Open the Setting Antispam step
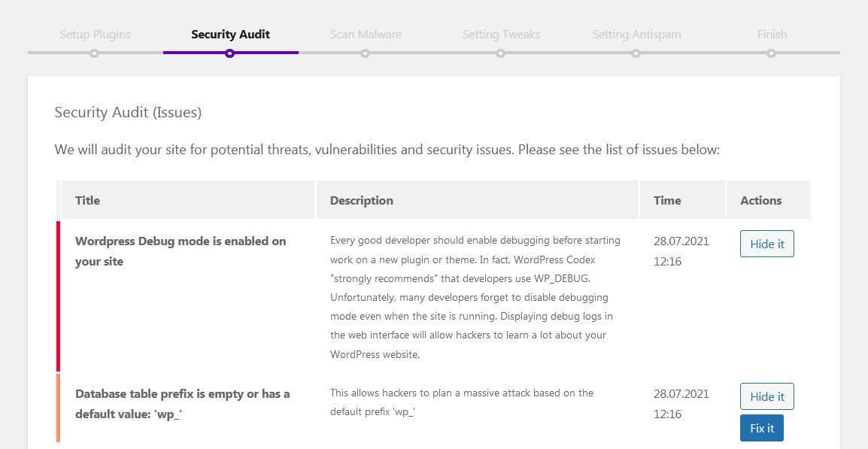This screenshot has height=449, width=868. pyautogui.click(x=636, y=35)
